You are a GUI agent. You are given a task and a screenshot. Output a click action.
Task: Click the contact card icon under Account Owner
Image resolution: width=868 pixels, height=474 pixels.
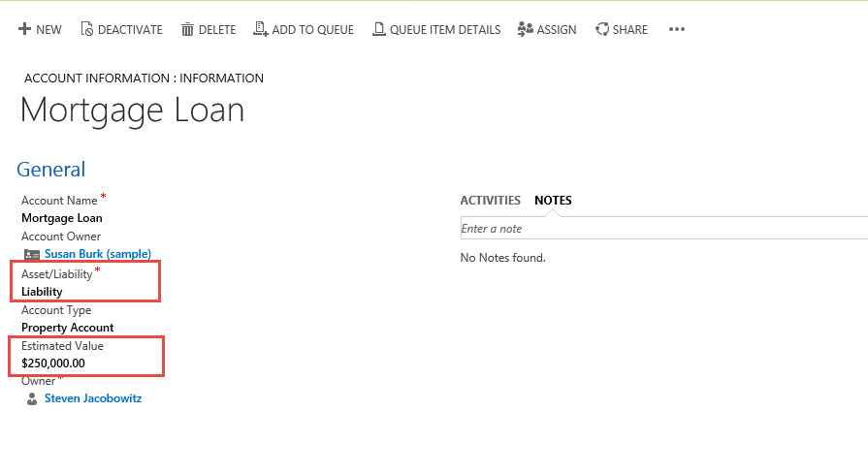pos(32,254)
